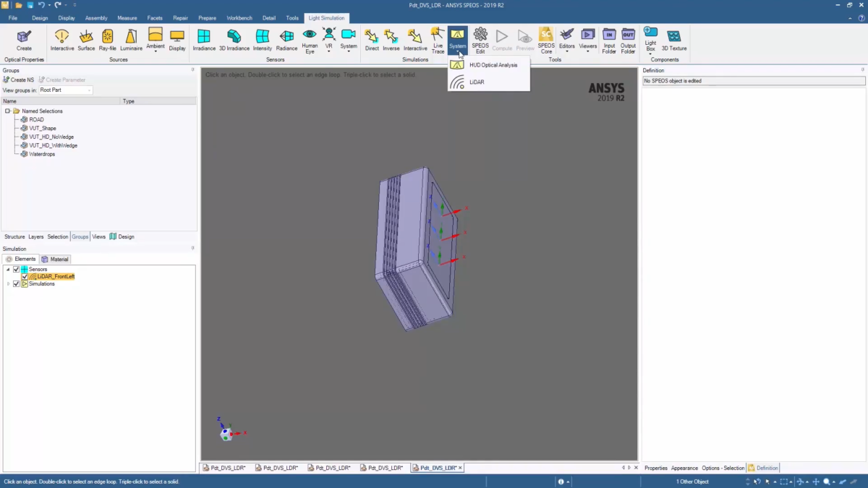Select the Human Eye sensor
The height and width of the screenshot is (488, 868).
(x=310, y=40)
